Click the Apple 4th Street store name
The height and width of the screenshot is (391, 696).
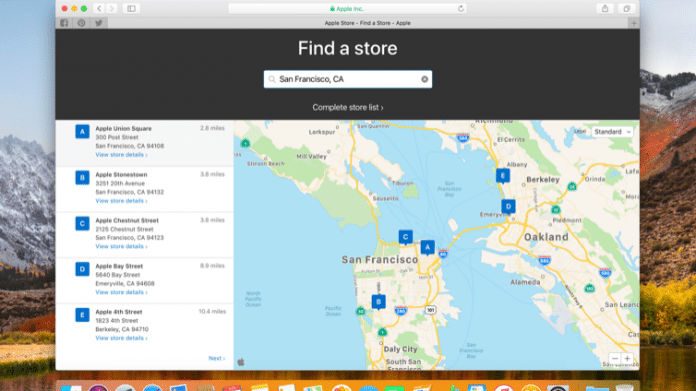119,312
